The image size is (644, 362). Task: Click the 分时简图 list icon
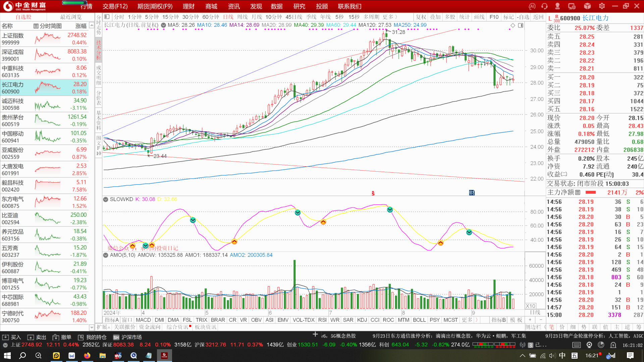(x=36, y=26)
